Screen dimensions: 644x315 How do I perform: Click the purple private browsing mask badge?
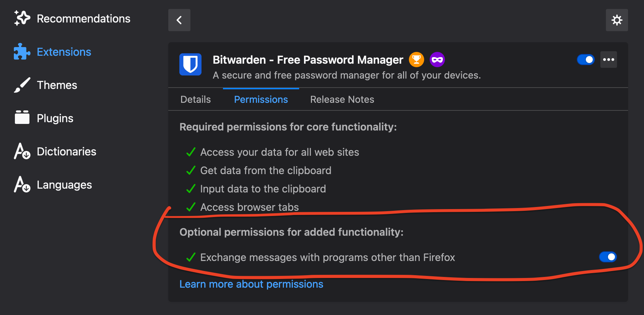click(437, 60)
